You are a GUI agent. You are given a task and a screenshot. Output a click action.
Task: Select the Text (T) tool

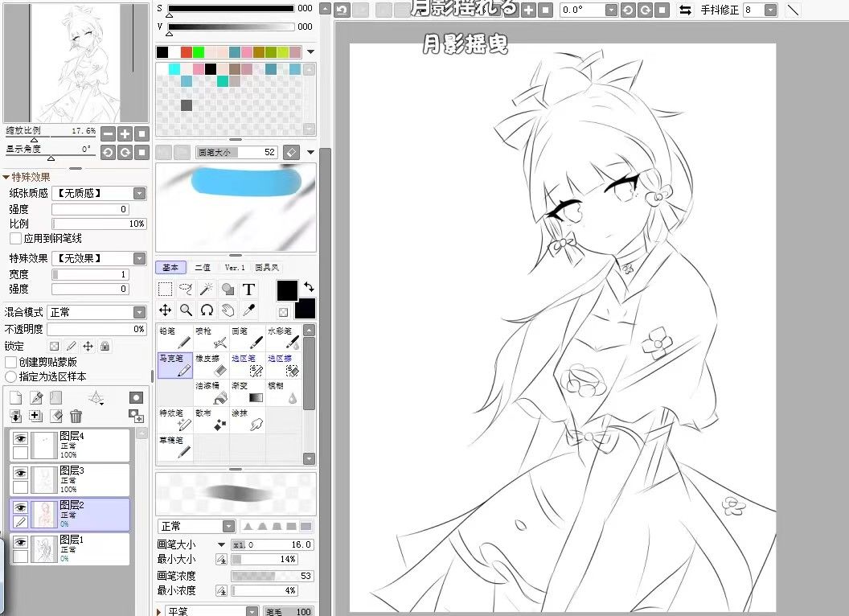[x=248, y=290]
